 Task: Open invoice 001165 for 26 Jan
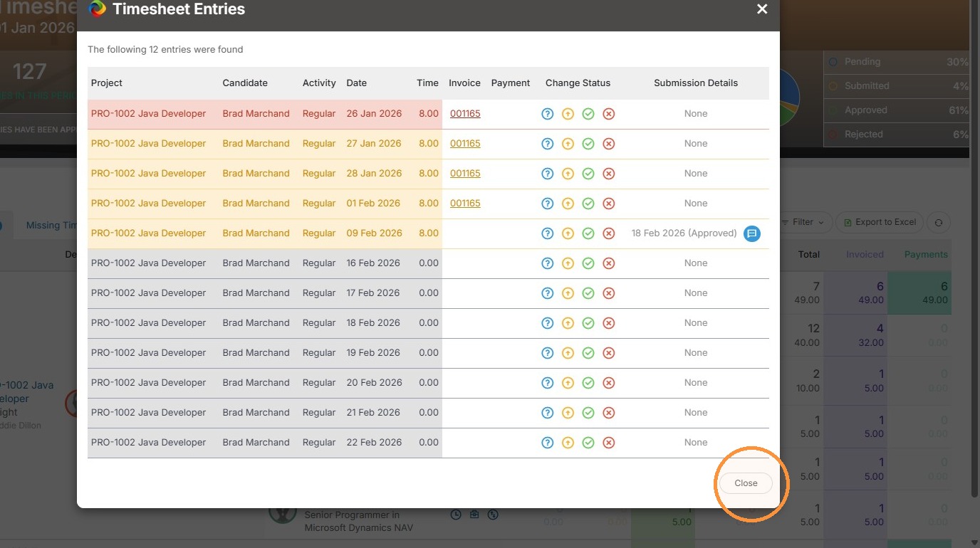(x=465, y=114)
